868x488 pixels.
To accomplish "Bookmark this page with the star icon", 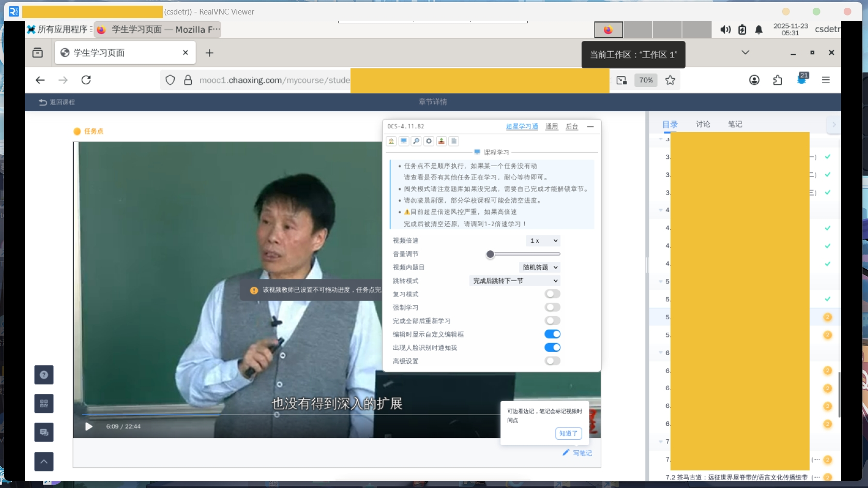I will pyautogui.click(x=670, y=80).
